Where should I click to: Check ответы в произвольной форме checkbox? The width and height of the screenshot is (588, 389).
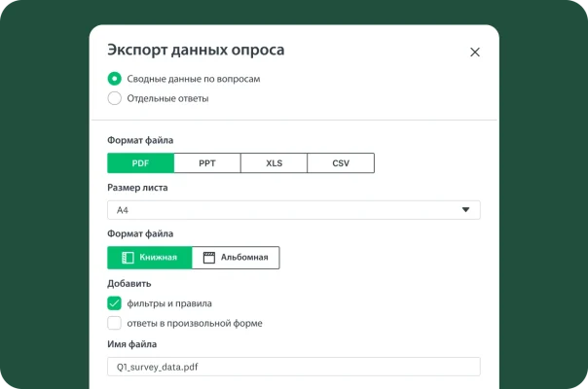pos(114,323)
